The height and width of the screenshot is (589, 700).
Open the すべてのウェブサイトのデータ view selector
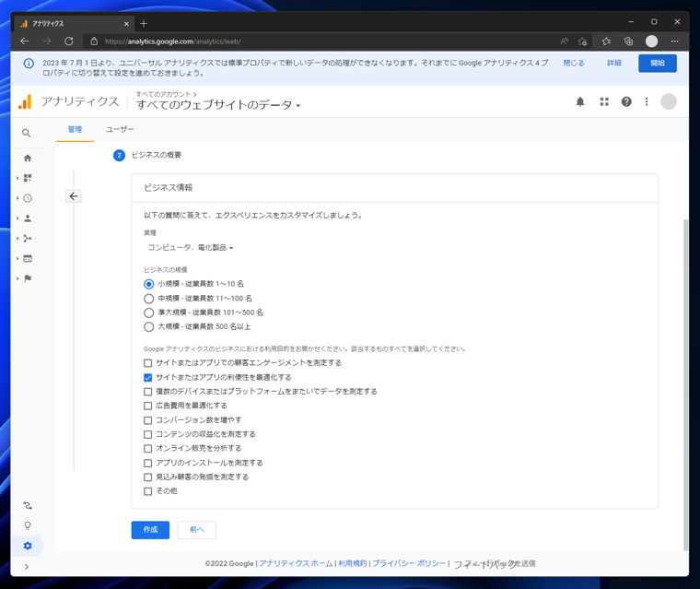[x=218, y=105]
